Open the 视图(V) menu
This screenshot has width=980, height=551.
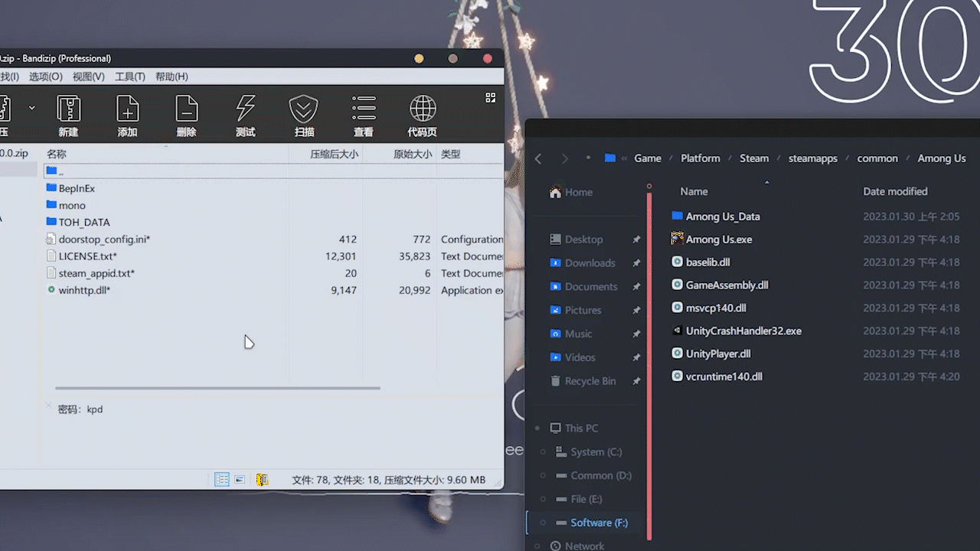click(x=88, y=77)
